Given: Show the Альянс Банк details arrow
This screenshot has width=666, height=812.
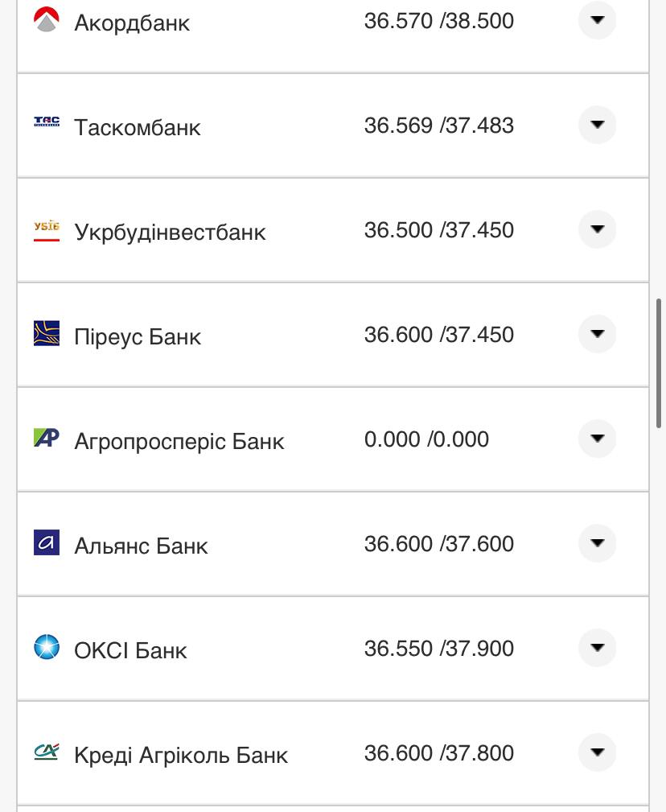Looking at the screenshot, I should click(x=597, y=543).
